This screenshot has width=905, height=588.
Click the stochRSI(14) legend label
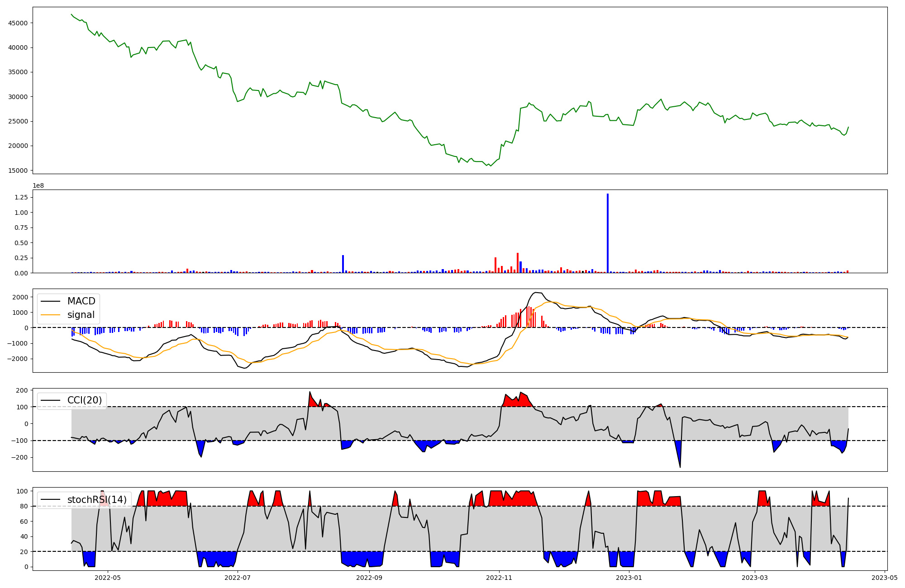tap(97, 500)
